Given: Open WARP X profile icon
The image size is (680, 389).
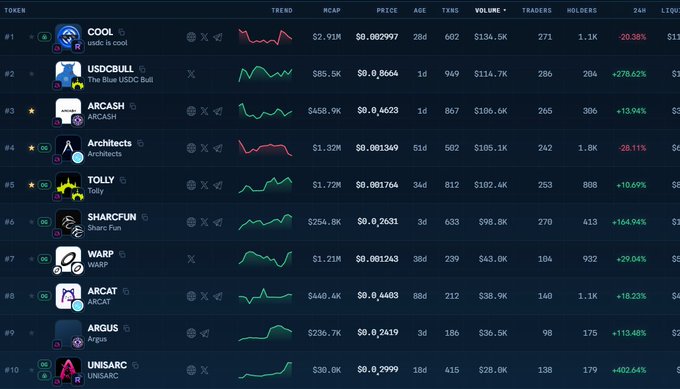Looking at the screenshot, I should [191, 259].
